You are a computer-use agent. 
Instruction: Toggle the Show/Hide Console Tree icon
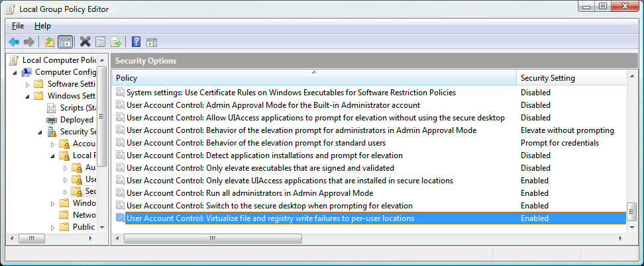(x=66, y=42)
